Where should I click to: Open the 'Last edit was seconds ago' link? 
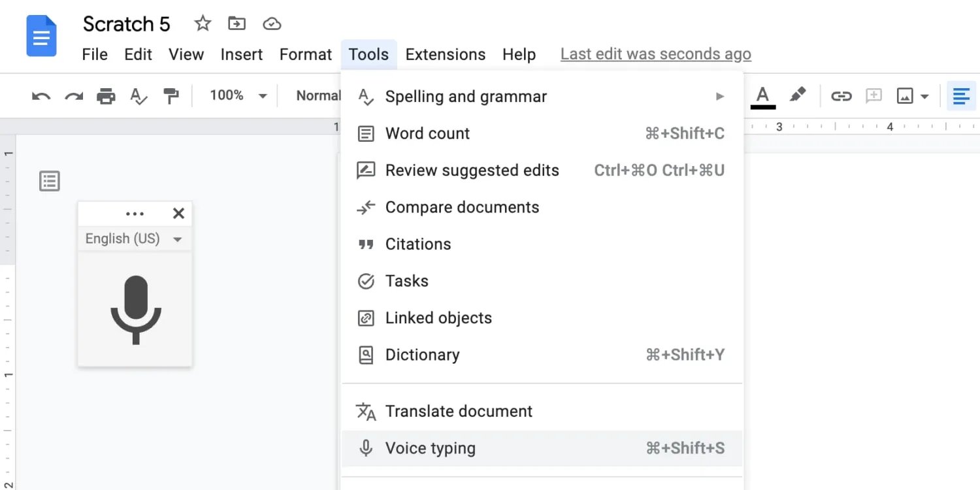(x=655, y=54)
